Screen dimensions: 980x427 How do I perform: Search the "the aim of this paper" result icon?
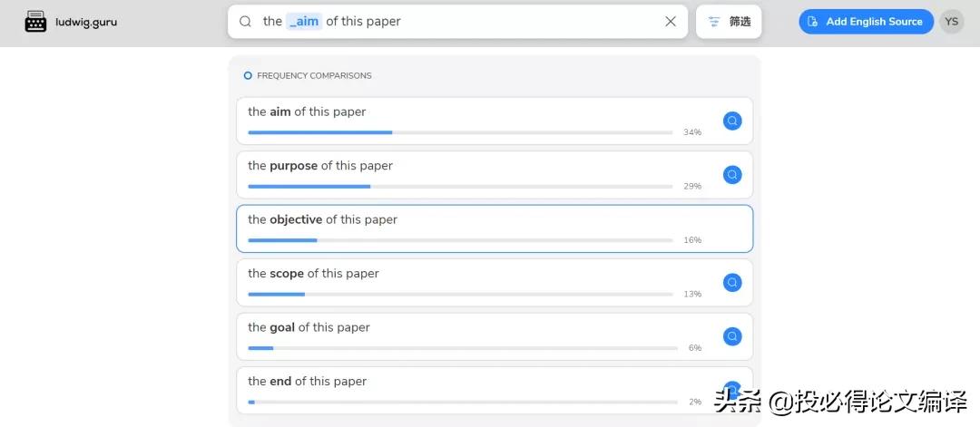[x=732, y=121]
